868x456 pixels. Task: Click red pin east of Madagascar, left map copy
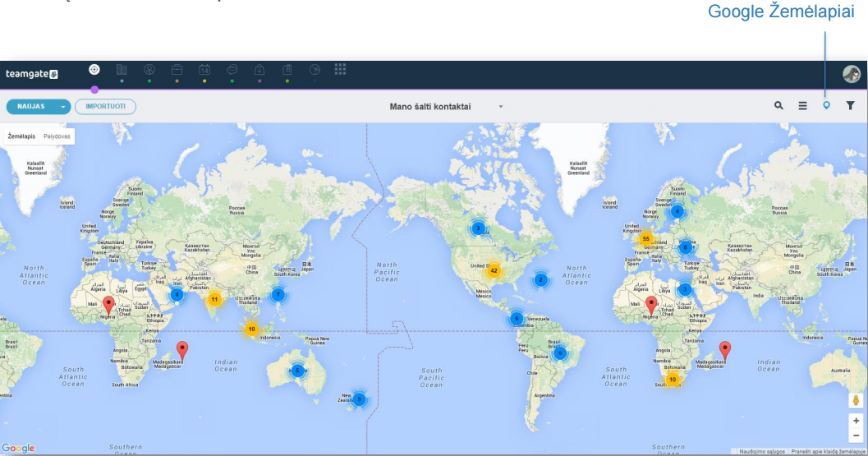[182, 351]
